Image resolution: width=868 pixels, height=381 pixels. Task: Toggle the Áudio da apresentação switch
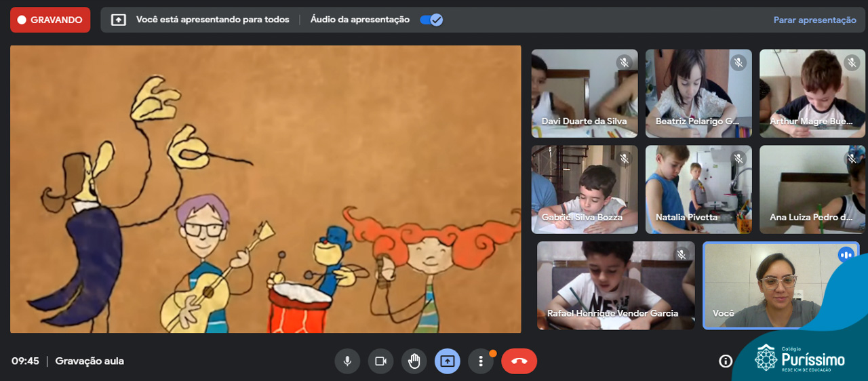(x=431, y=20)
